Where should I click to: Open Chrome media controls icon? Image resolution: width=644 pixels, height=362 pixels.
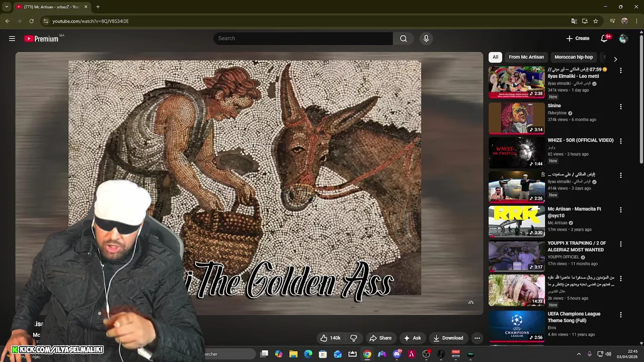[612, 21]
